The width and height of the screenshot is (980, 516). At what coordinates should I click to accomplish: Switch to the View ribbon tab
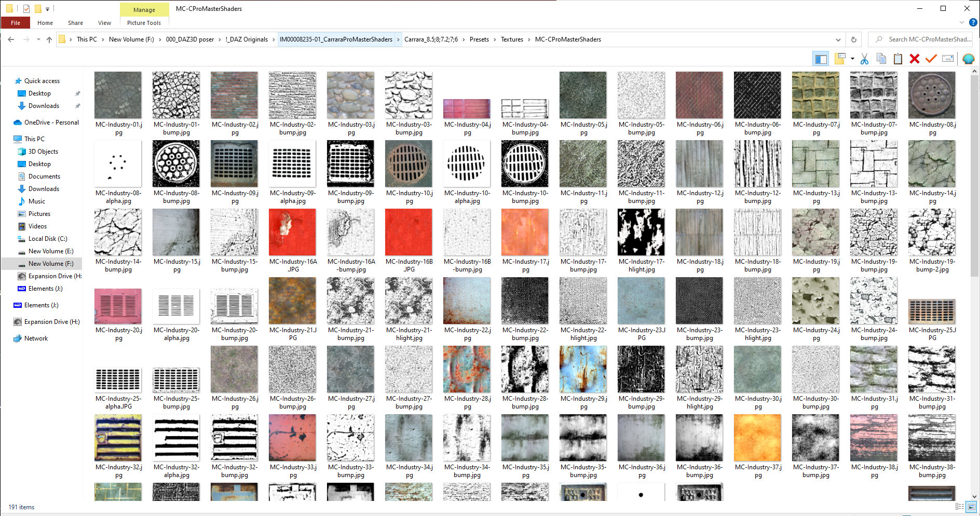tap(104, 23)
